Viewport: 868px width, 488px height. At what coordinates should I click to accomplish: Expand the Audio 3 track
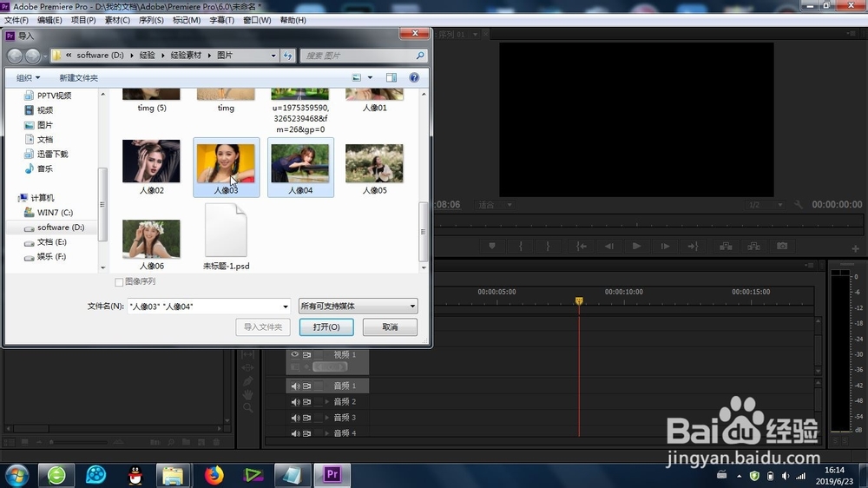click(x=326, y=418)
